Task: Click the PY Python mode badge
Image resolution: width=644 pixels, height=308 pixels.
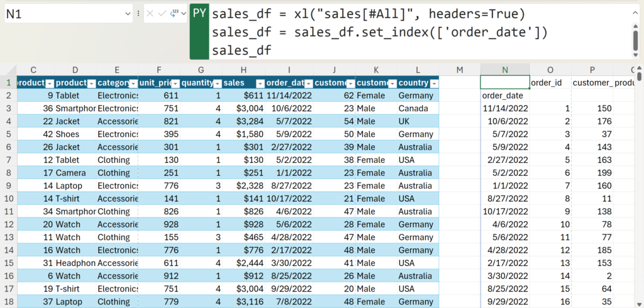Action: tap(199, 13)
